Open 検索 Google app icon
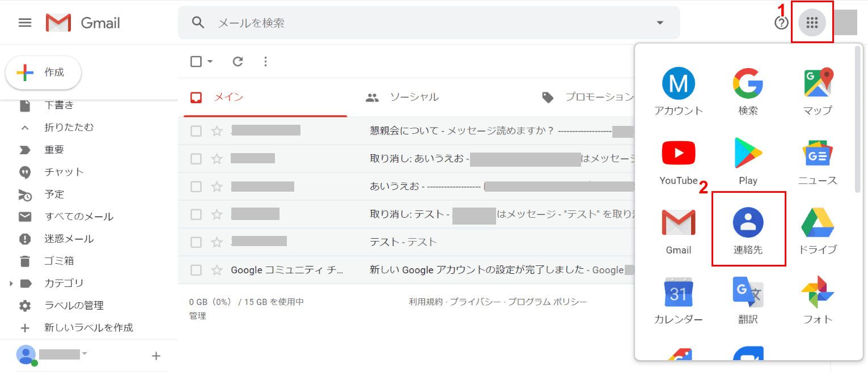The width and height of the screenshot is (868, 372). [748, 91]
